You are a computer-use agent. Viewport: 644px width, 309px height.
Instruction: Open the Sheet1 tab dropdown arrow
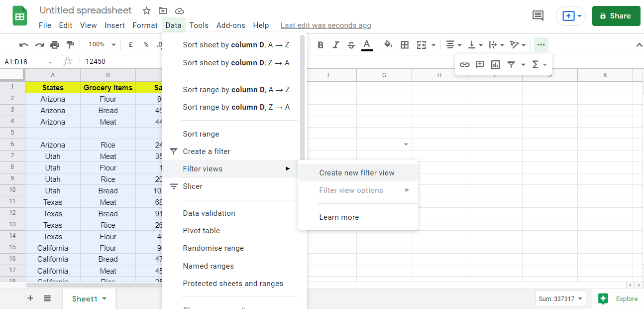(105, 299)
